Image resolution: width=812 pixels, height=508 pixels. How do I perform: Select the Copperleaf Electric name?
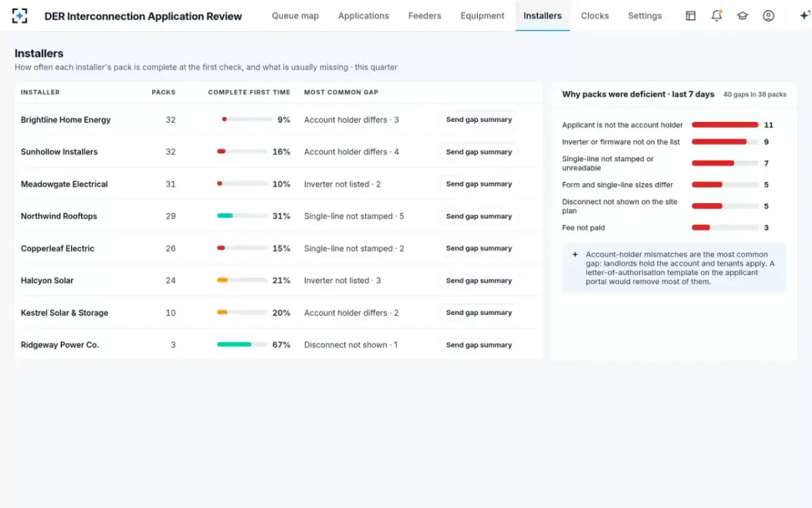tap(58, 249)
